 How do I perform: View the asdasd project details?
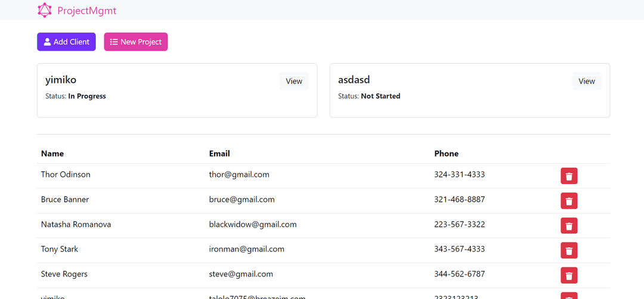pos(587,82)
